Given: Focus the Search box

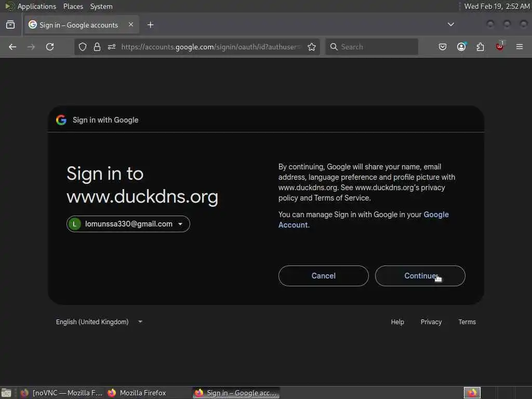Looking at the screenshot, I should (371, 47).
